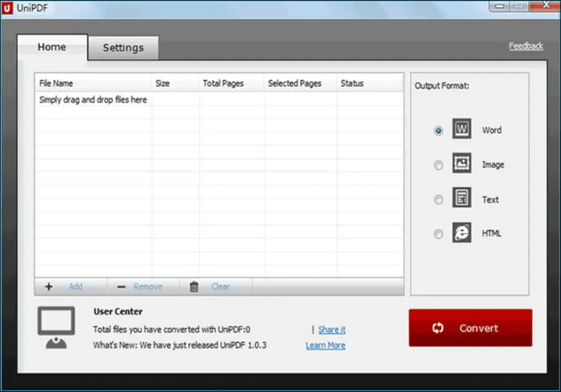Click the plus icon next to Add
Screen dimensions: 561x392
pyautogui.click(x=49, y=286)
